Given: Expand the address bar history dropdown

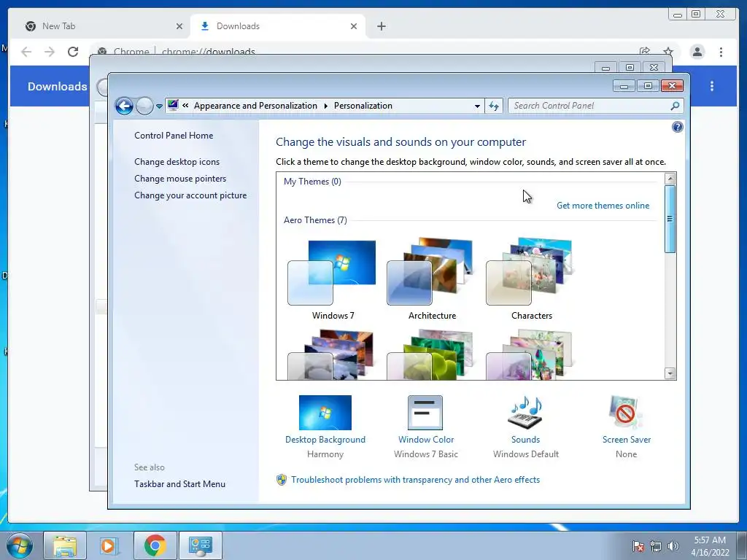Looking at the screenshot, I should pyautogui.click(x=477, y=106).
